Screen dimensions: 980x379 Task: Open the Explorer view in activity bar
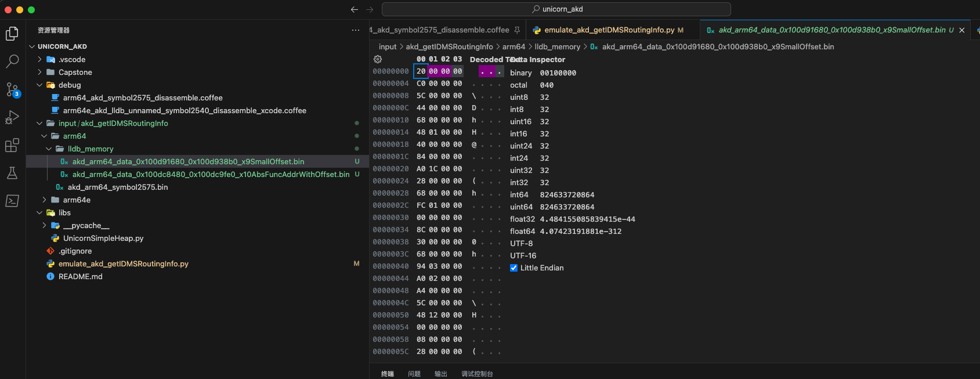pyautogui.click(x=12, y=34)
